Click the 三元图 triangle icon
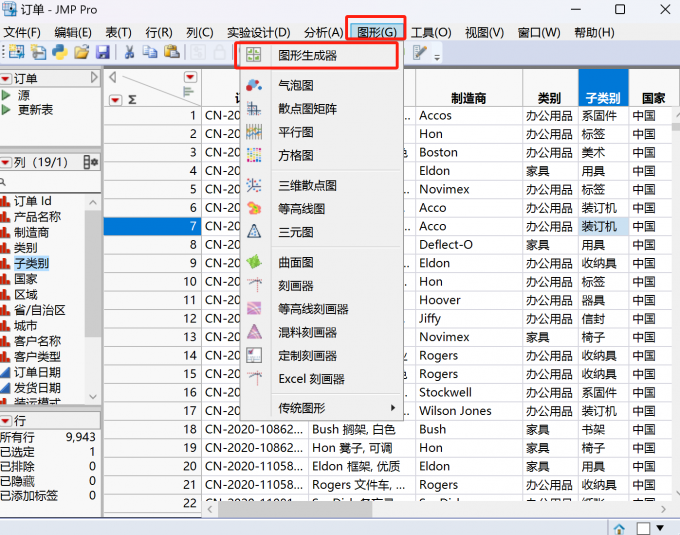Image resolution: width=680 pixels, height=535 pixels. [x=254, y=232]
